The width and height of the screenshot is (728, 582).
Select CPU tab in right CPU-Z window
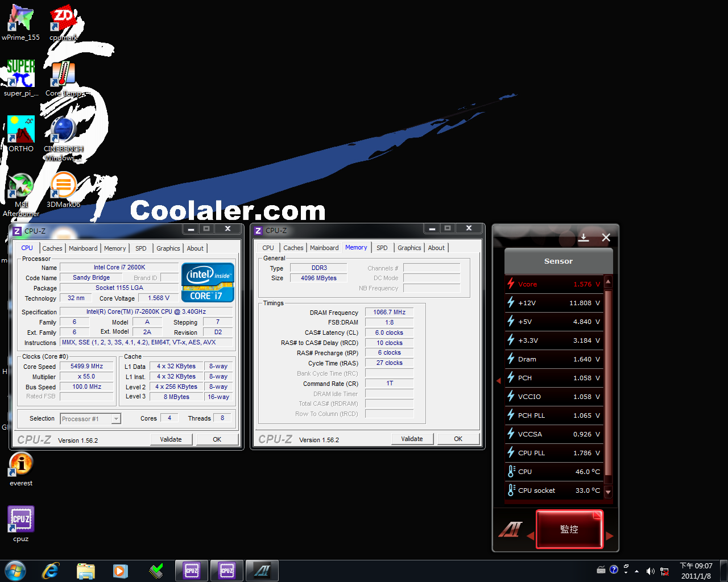coord(268,248)
